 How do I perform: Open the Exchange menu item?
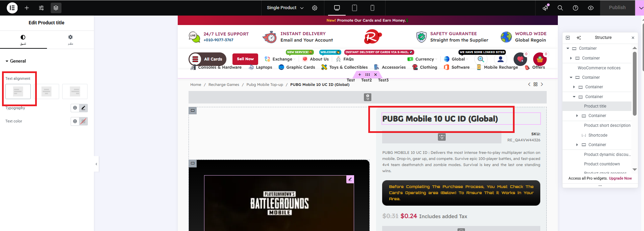[x=279, y=59]
